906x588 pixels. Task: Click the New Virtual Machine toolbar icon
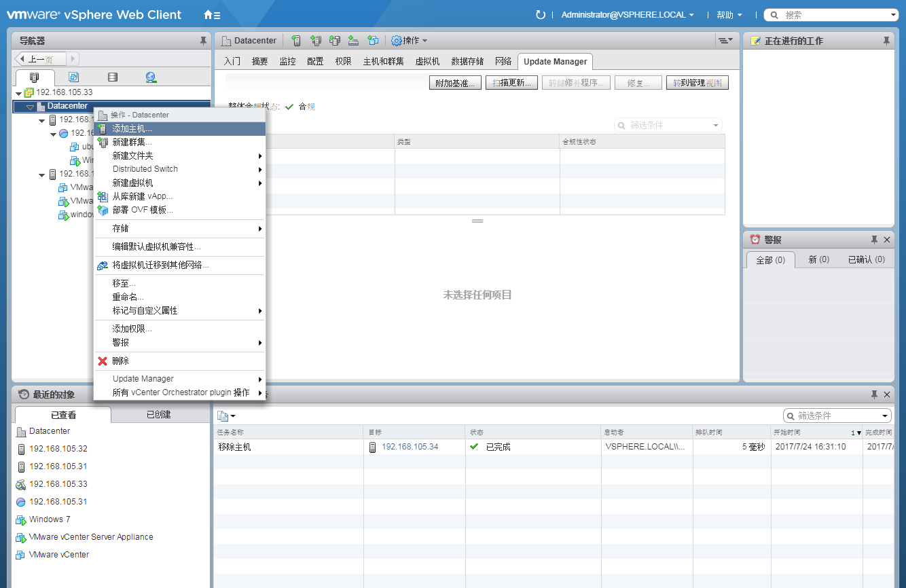click(372, 41)
